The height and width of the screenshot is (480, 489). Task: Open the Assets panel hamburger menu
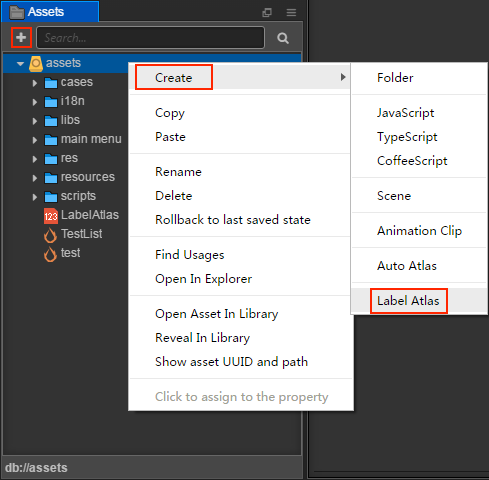click(x=291, y=12)
